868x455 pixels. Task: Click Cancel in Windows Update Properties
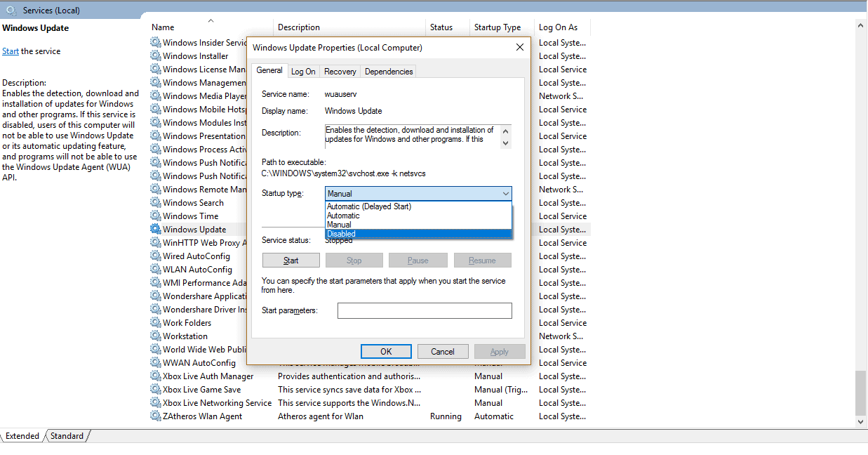coord(443,352)
